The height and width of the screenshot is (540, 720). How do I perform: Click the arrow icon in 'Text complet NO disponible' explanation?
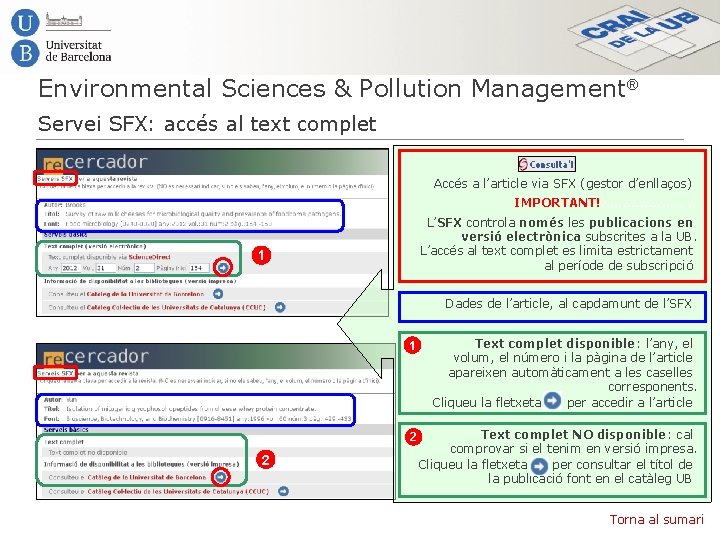pyautogui.click(x=539, y=466)
